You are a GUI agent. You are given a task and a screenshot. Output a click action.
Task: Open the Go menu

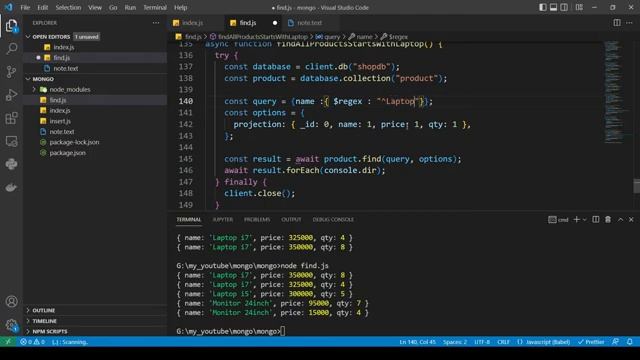[113, 7]
